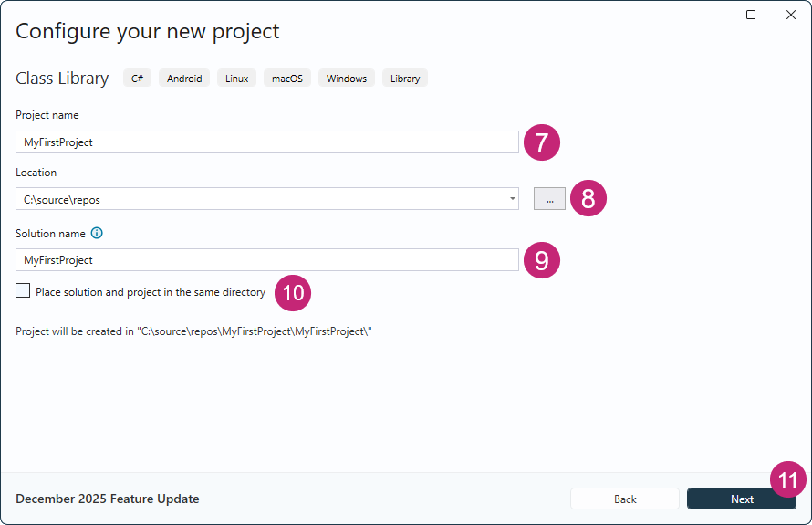
Task: Click the numbered callout badge 10
Action: tap(293, 292)
